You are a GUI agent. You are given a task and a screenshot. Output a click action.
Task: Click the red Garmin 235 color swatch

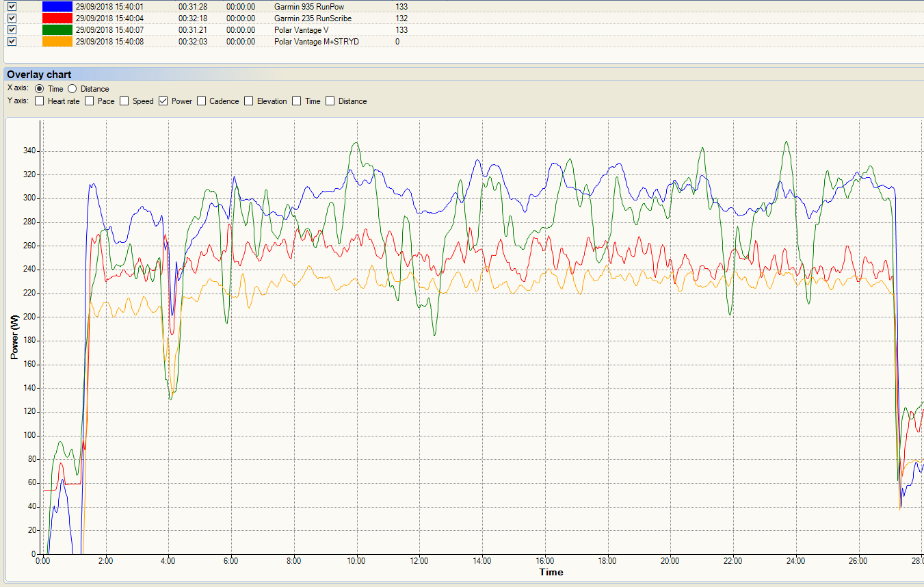click(x=57, y=18)
